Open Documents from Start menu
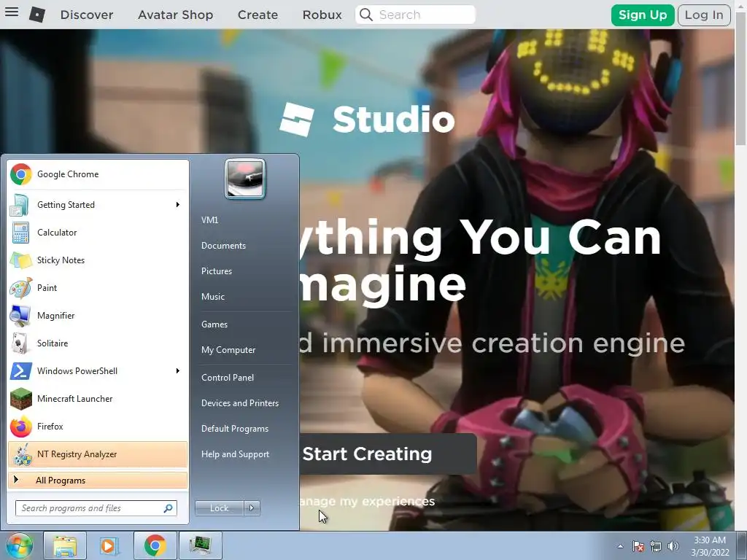The width and height of the screenshot is (747, 560). [x=223, y=246]
